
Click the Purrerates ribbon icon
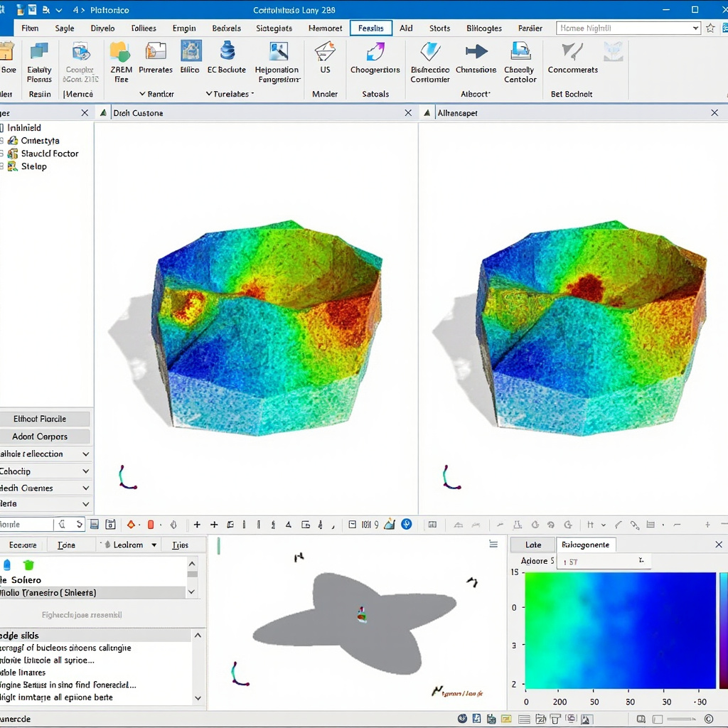click(156, 52)
